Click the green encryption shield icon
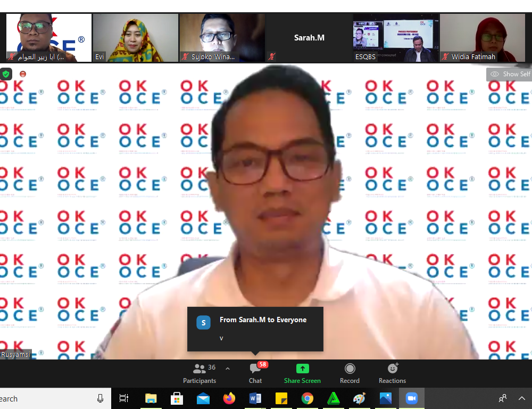Image resolution: width=532 pixels, height=409 pixels. point(6,74)
